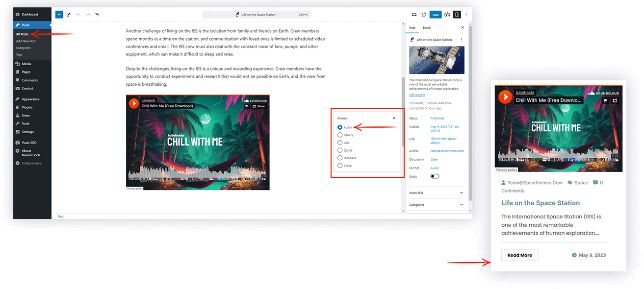Open the Author setting team@spicethemes.com

(x=447, y=151)
